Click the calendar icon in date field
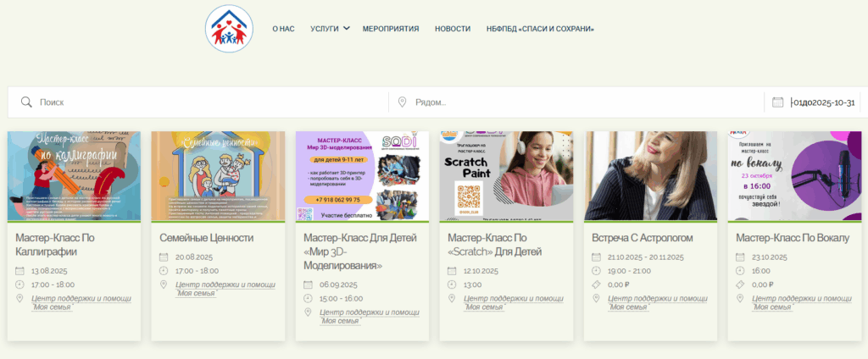The image size is (868, 359). point(777,102)
